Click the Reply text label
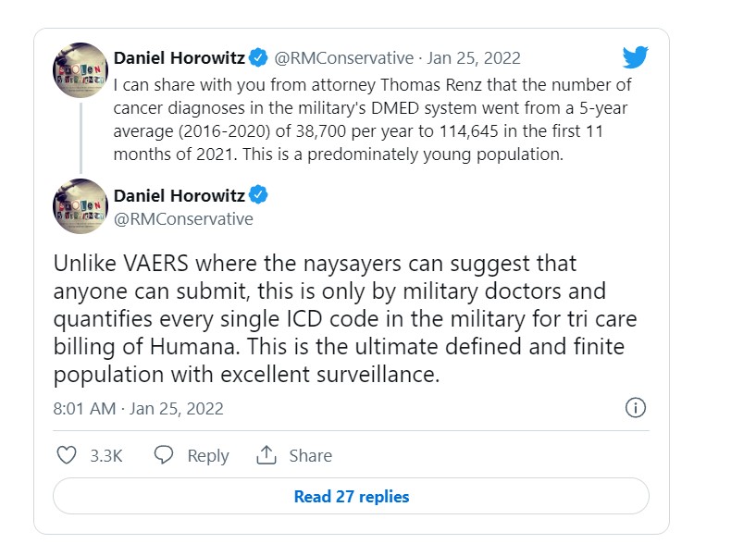 tap(207, 455)
